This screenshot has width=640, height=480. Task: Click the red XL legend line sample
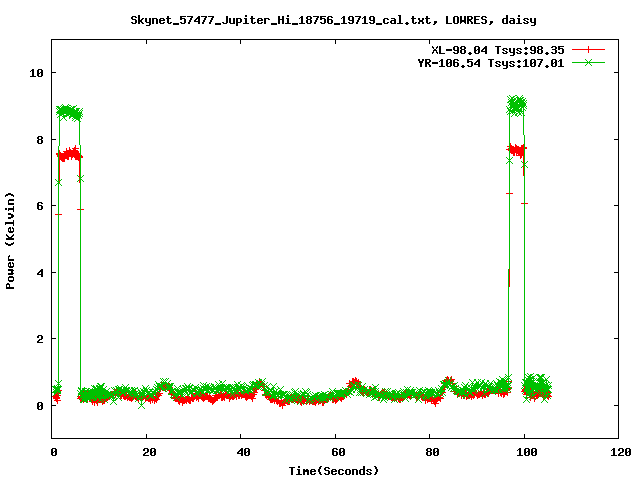click(588, 50)
